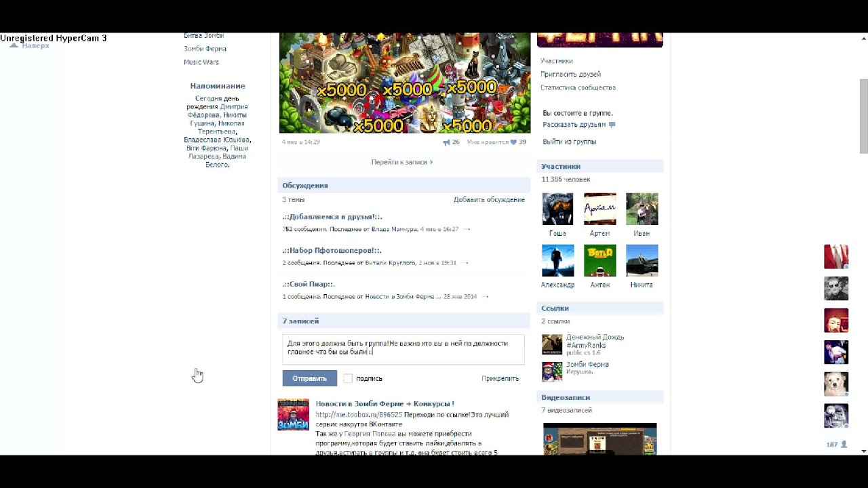Open the 'Ссылки' section header
Viewport: 868px width, 488px height.
(600, 308)
